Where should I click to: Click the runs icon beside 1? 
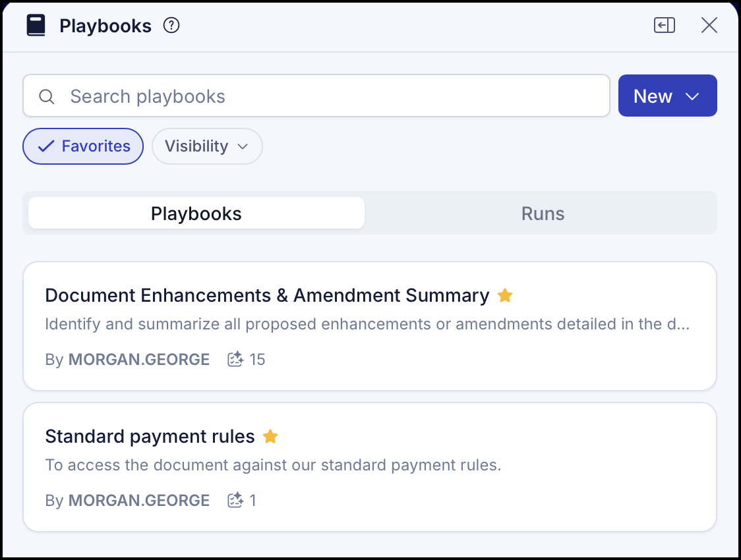[235, 500]
